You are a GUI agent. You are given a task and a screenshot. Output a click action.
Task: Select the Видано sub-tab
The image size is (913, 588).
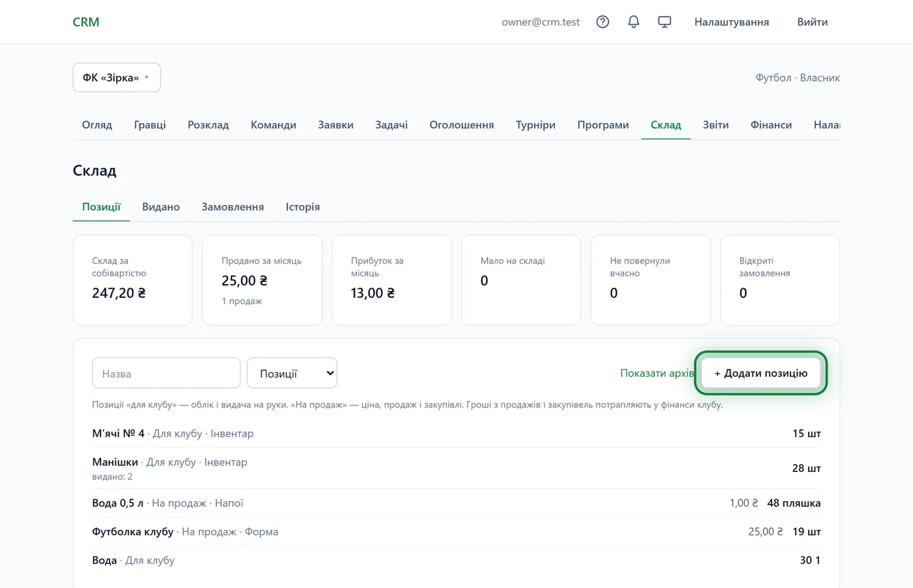(x=161, y=207)
